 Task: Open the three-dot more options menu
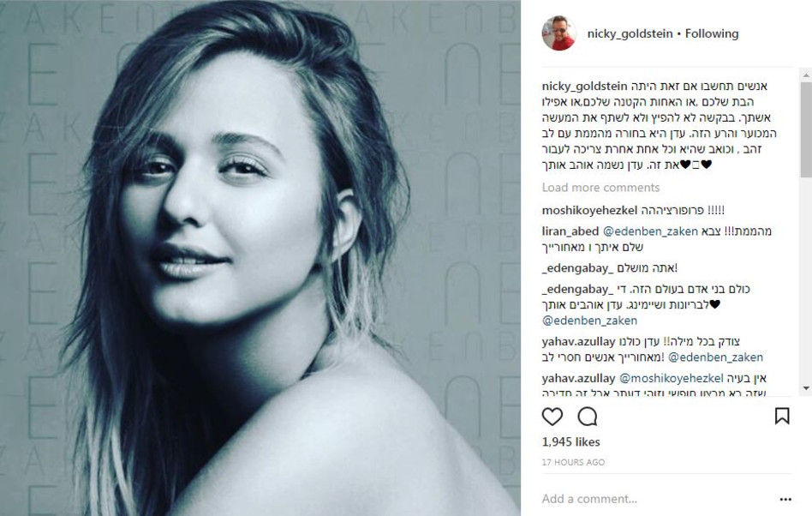coord(785,499)
